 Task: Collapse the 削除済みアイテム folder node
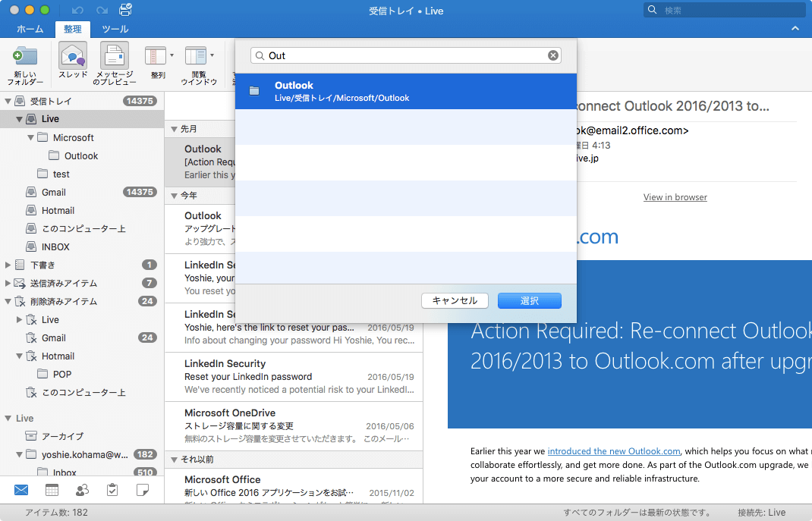click(x=8, y=302)
